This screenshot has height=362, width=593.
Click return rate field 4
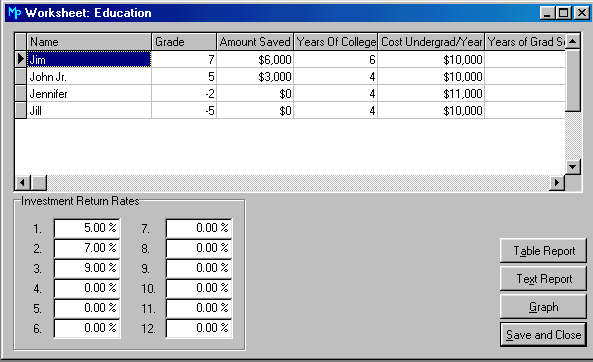pyautogui.click(x=87, y=288)
